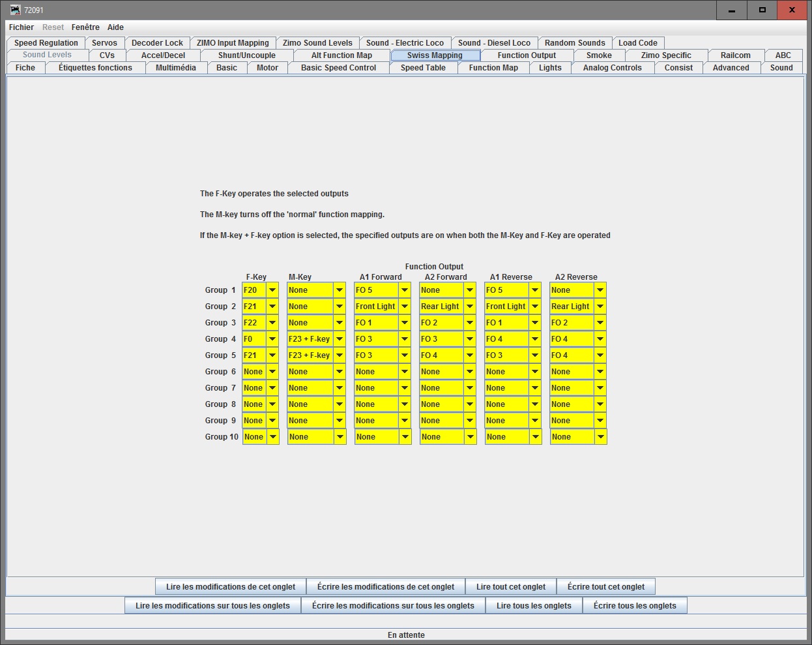The height and width of the screenshot is (645, 812).
Task: Expand Group 6 M-Key None dropdown
Action: pos(316,372)
